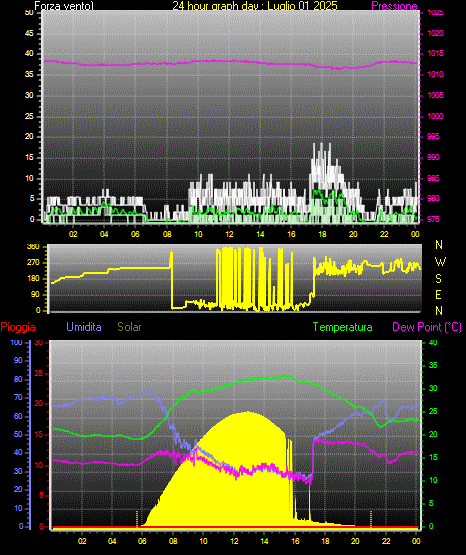Click the Pressione legend label
The image size is (466, 555).
click(x=394, y=6)
